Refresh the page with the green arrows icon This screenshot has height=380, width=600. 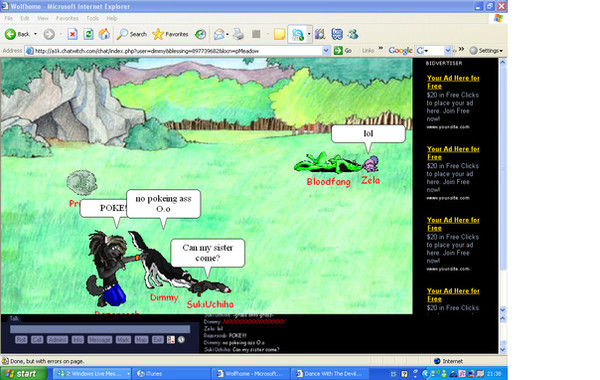(88, 34)
